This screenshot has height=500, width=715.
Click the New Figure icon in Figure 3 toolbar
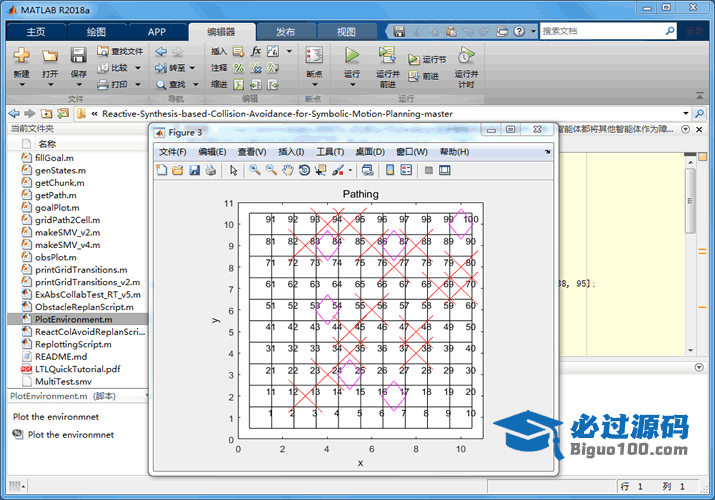pos(162,170)
